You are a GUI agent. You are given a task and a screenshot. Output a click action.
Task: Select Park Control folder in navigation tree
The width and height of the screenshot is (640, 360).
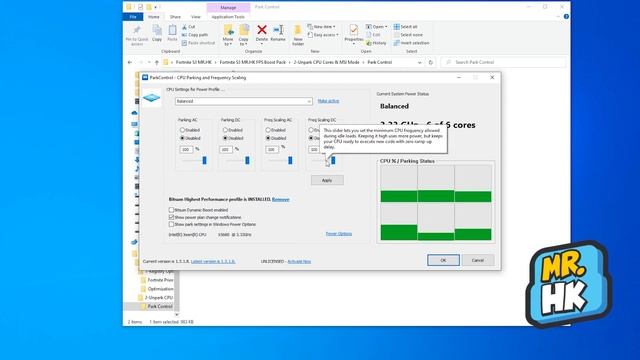click(x=160, y=306)
